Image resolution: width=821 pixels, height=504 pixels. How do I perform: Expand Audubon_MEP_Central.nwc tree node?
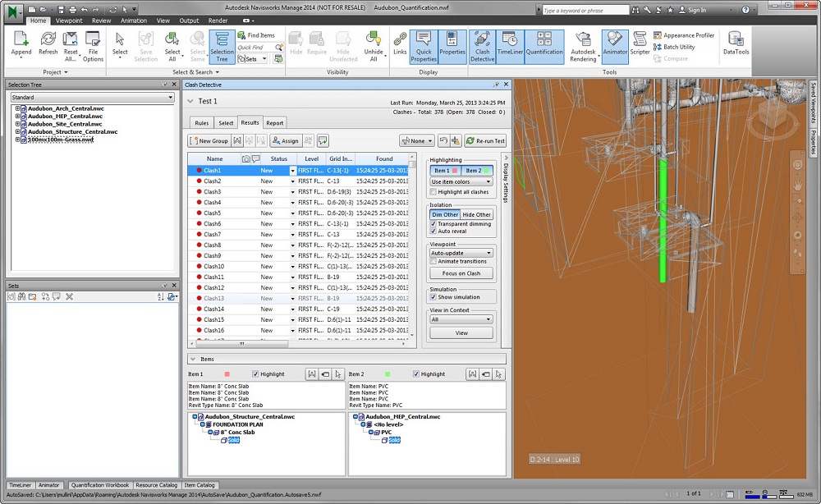17,117
